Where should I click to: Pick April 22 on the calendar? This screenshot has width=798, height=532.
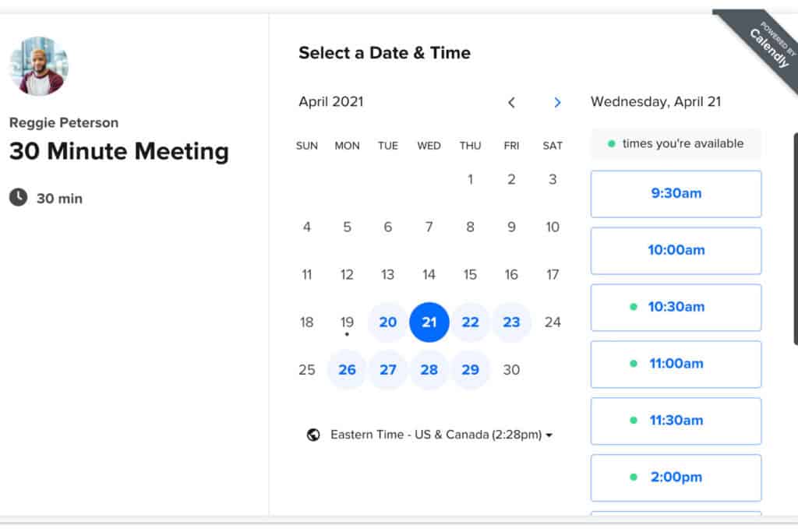[470, 322]
